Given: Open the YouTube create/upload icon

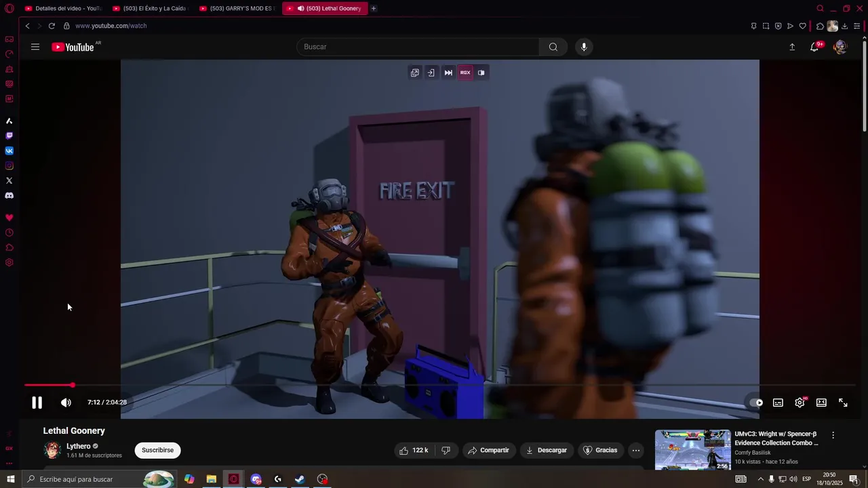Looking at the screenshot, I should coord(792,47).
